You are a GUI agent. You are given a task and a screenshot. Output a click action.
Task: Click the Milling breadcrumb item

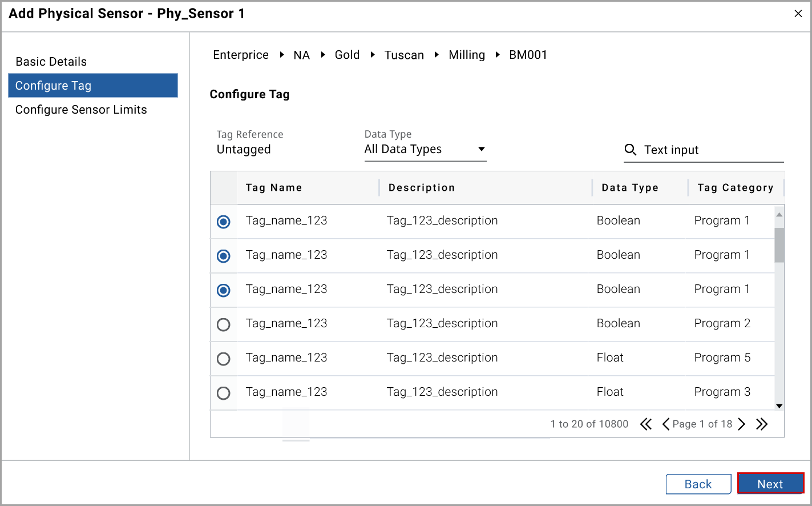click(466, 55)
